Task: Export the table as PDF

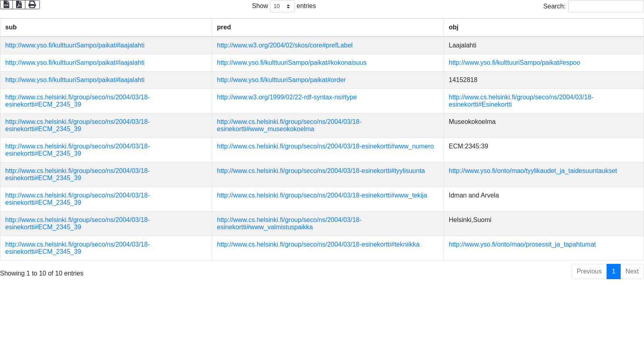Action: point(19,5)
